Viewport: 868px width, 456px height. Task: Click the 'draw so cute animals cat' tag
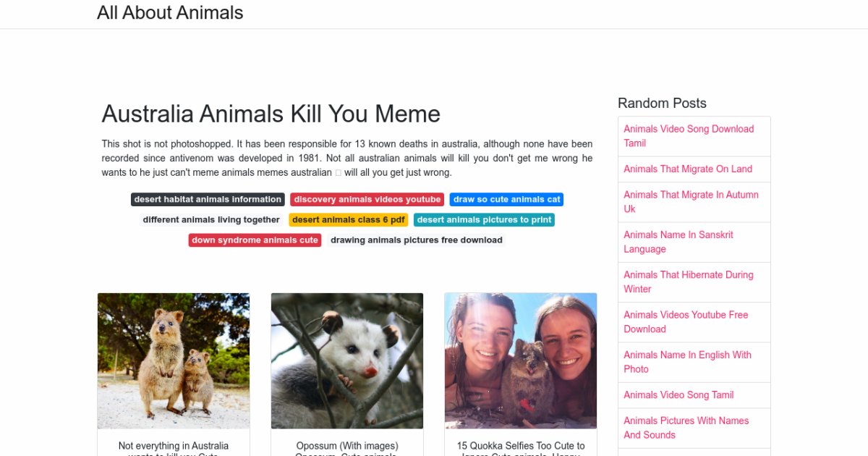[506, 200]
